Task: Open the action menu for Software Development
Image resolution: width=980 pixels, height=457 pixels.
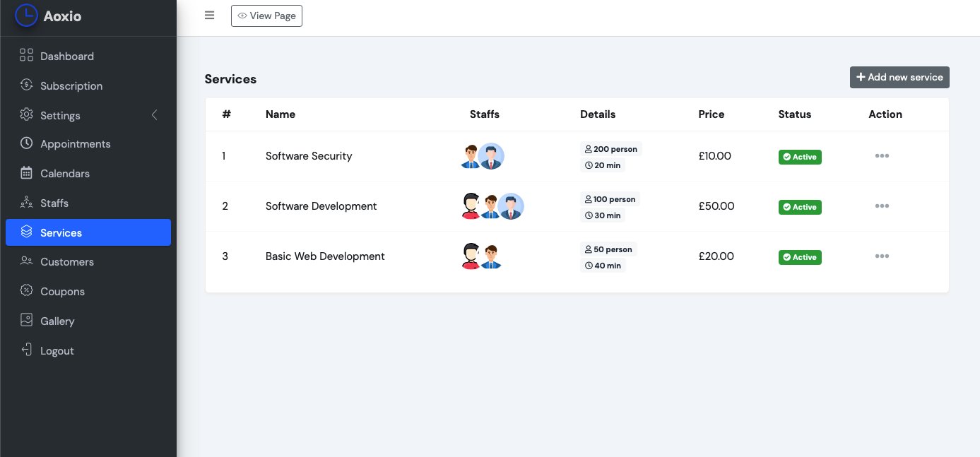Action: click(882, 206)
